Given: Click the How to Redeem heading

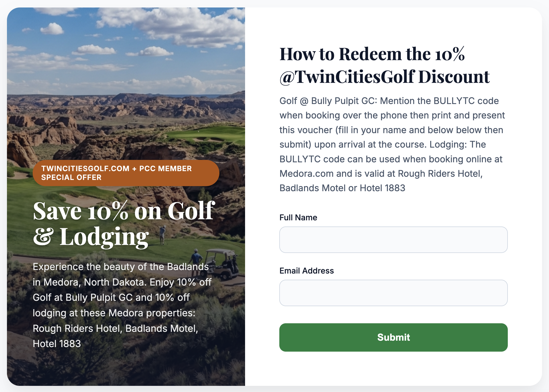Looking at the screenshot, I should (x=384, y=65).
